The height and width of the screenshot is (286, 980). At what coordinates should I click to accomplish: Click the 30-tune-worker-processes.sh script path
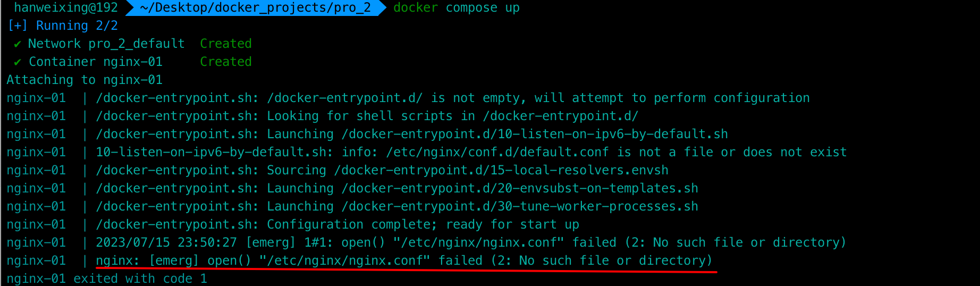[x=520, y=206]
